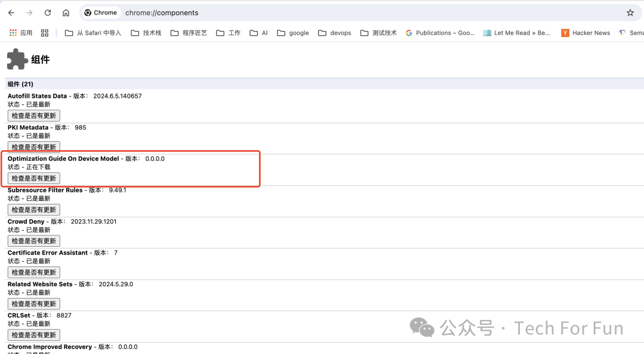
Task: Click the address bar URL chrome://components
Action: 162,13
